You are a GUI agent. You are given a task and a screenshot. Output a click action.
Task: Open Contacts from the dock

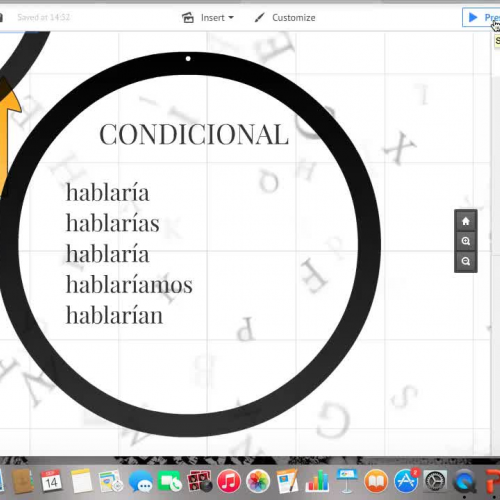point(22,481)
